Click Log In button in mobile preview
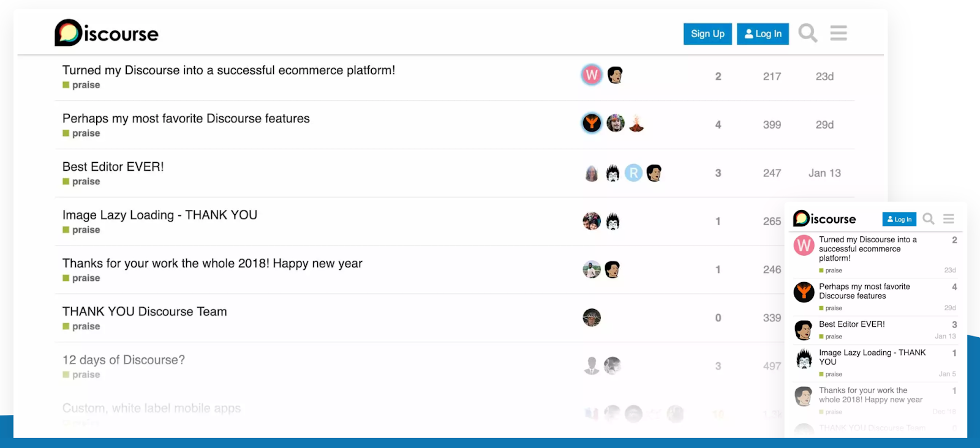This screenshot has width=980, height=448. (x=899, y=219)
